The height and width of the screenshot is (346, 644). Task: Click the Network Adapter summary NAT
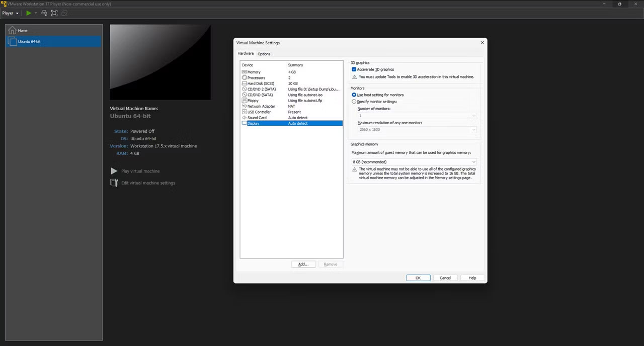292,106
